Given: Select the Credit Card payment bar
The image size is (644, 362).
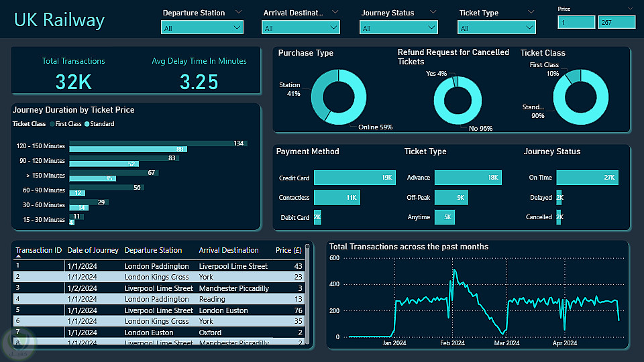Looking at the screenshot, I should (354, 178).
